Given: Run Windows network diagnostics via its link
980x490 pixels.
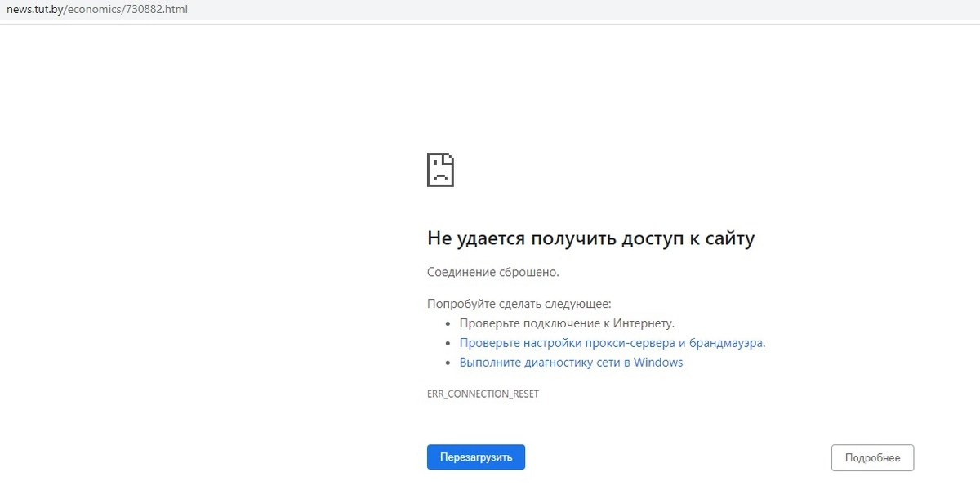Looking at the screenshot, I should point(571,362).
